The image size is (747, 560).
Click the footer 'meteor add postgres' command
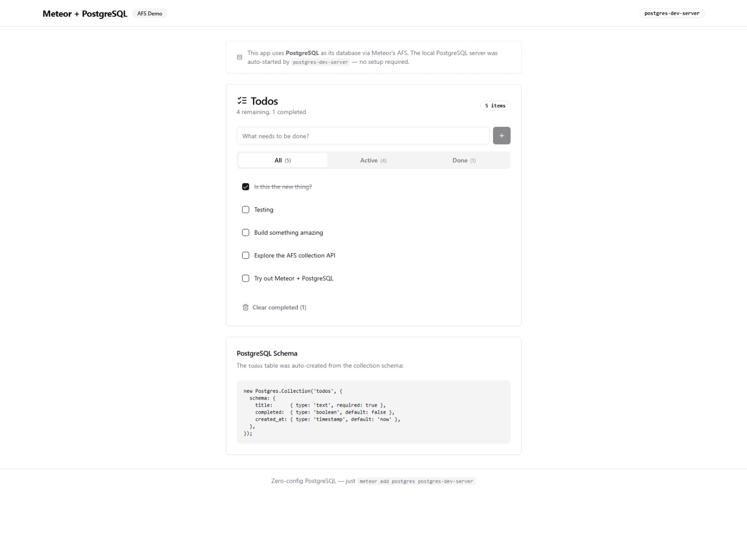click(416, 481)
